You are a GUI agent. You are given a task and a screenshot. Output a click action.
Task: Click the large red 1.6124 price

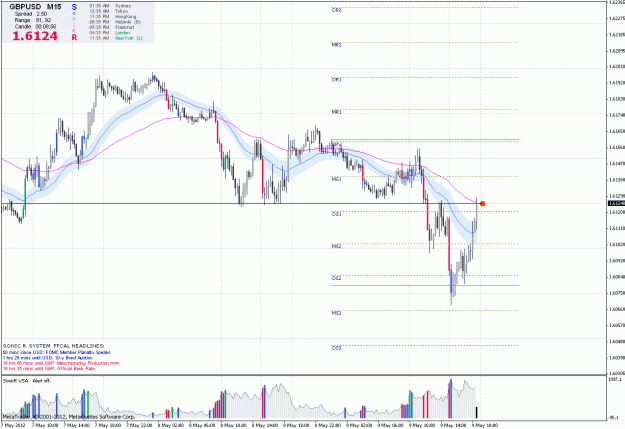[x=35, y=36]
